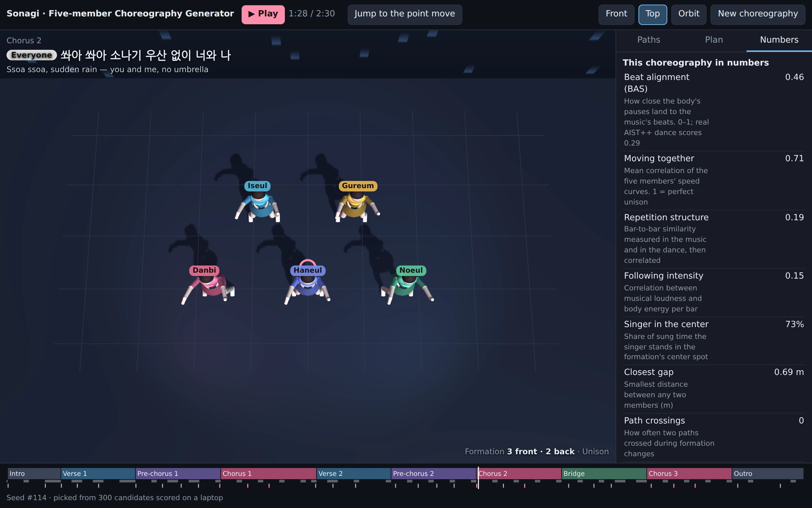Select the Numbers tab
812x508 pixels.
779,40
